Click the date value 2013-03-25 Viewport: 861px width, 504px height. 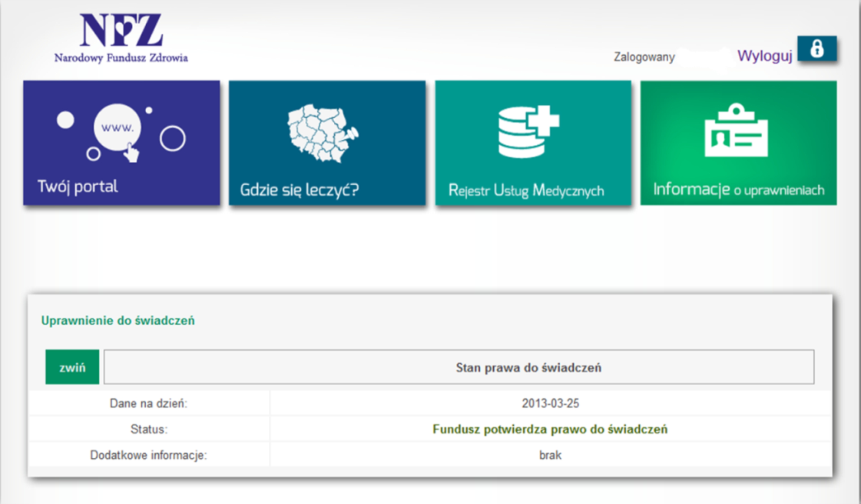(550, 404)
